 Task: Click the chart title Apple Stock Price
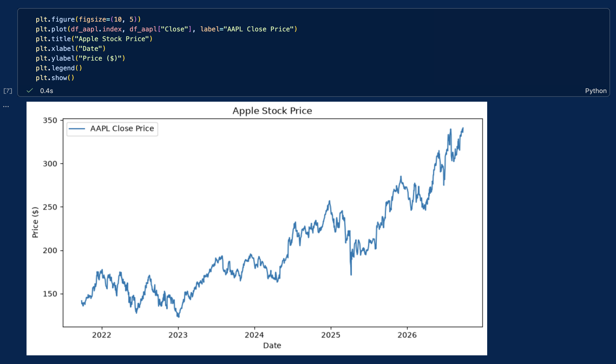pos(272,111)
